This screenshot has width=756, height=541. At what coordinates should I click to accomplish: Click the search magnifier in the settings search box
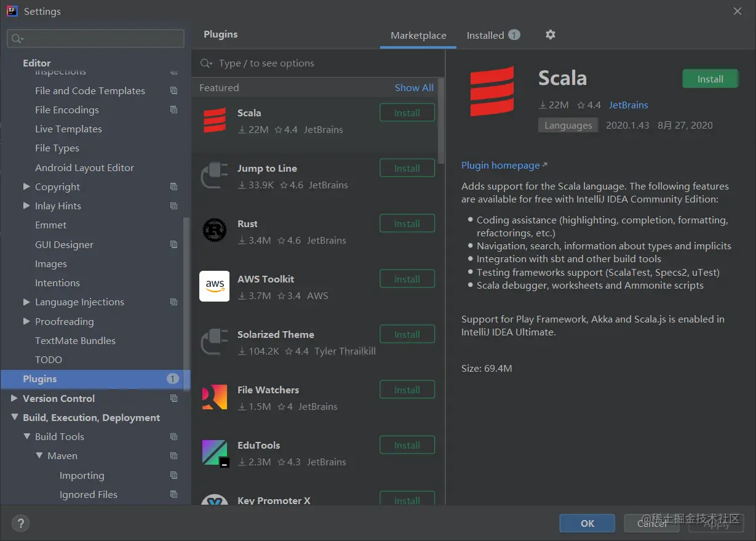(17, 39)
